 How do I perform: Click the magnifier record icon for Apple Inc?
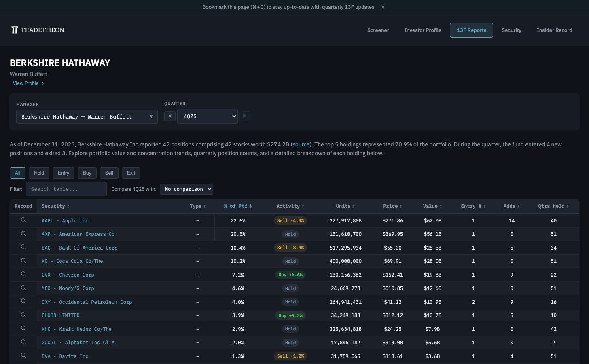(x=23, y=220)
